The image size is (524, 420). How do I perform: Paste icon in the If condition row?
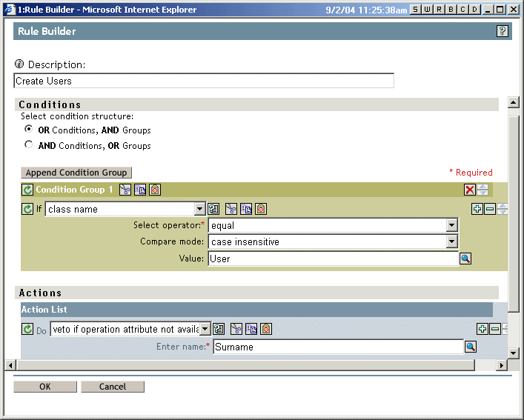[261, 209]
